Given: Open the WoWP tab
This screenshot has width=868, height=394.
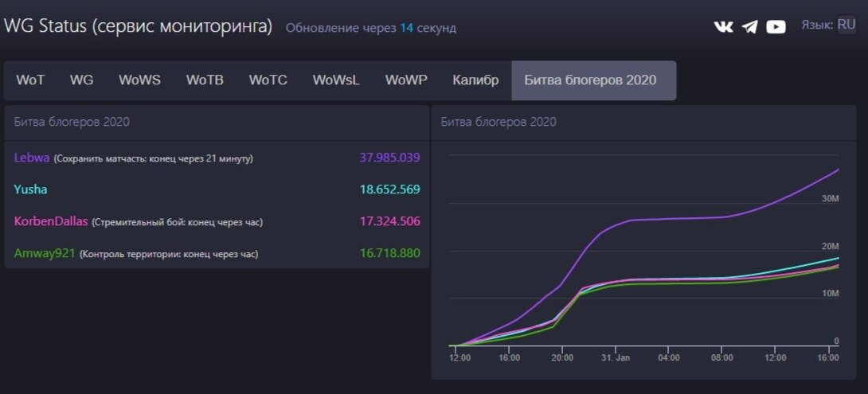Looking at the screenshot, I should [x=406, y=80].
